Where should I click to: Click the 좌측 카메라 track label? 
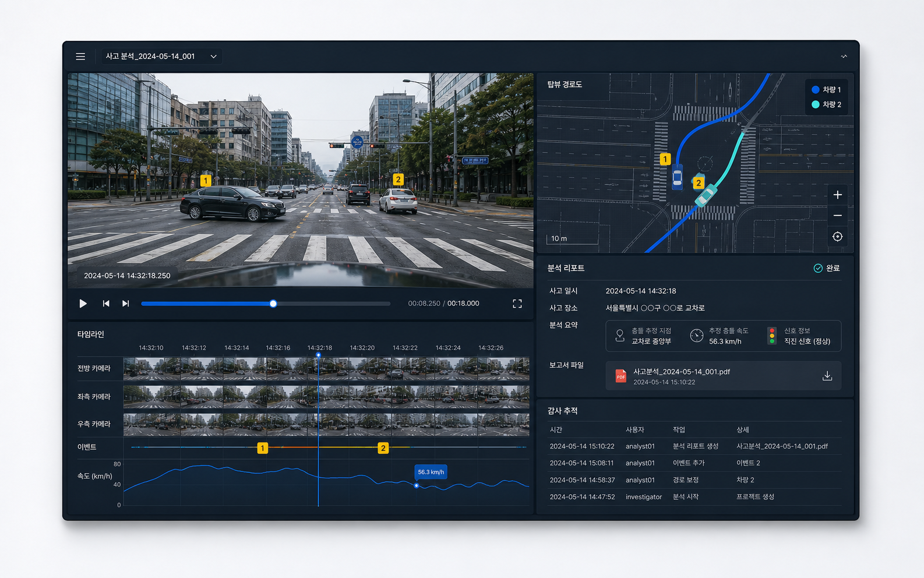(x=94, y=396)
